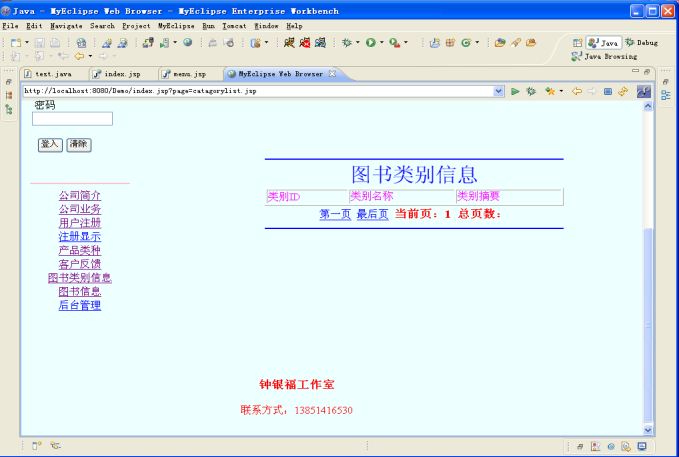Click the browser favorites star icon

tap(550, 91)
